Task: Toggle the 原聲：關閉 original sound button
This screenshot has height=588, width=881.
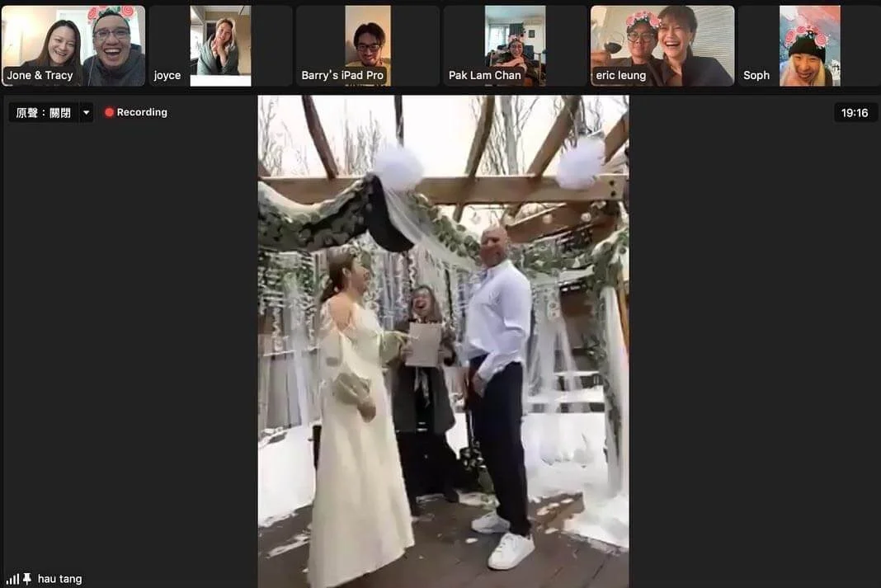Action: coord(44,113)
